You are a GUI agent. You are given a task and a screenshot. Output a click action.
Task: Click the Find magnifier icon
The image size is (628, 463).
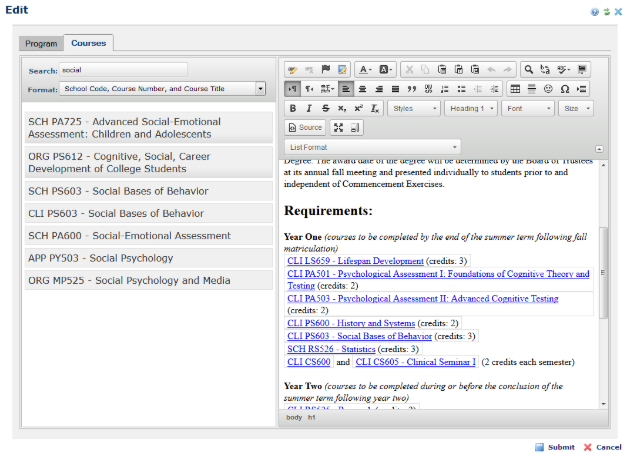[529, 70]
